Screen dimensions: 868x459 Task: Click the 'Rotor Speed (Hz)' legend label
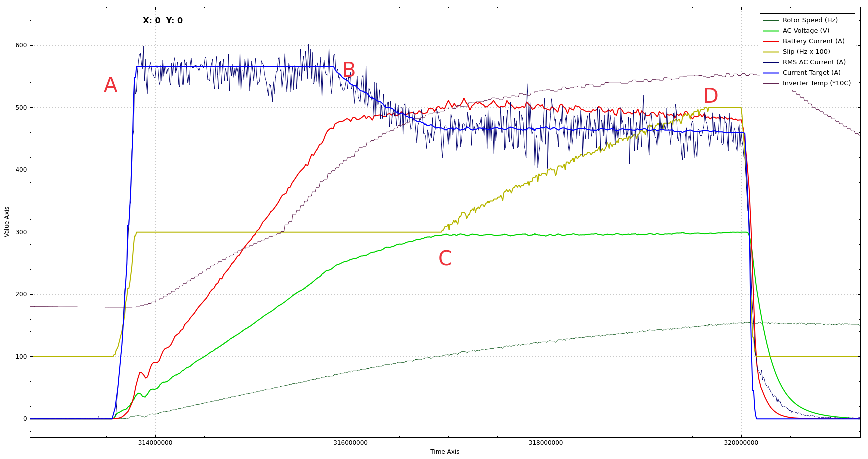tap(810, 20)
